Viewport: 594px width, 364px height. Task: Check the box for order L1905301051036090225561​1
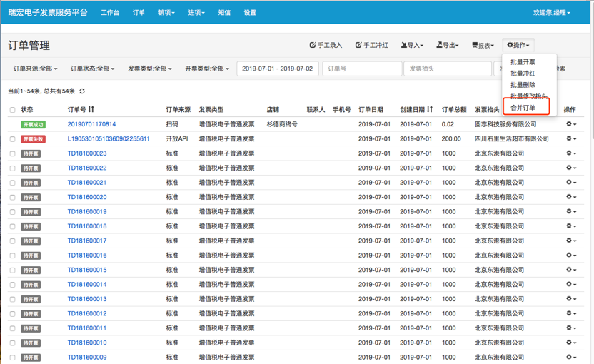13,139
